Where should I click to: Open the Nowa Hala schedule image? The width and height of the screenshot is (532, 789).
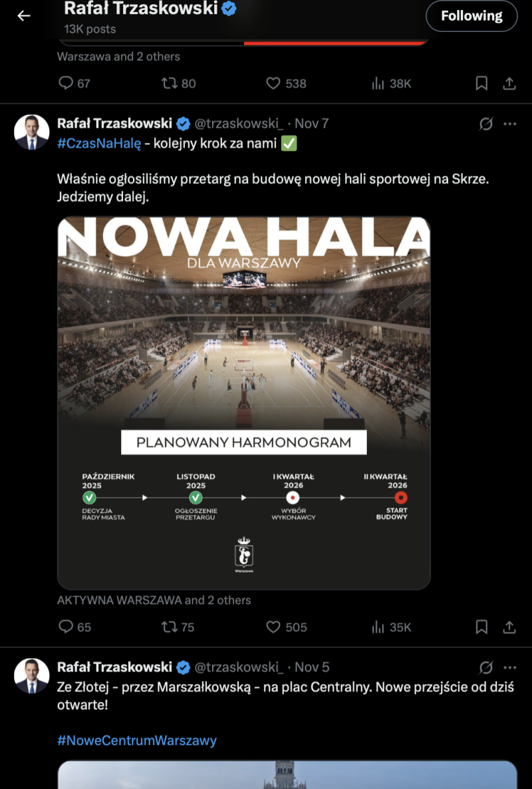coord(243,403)
